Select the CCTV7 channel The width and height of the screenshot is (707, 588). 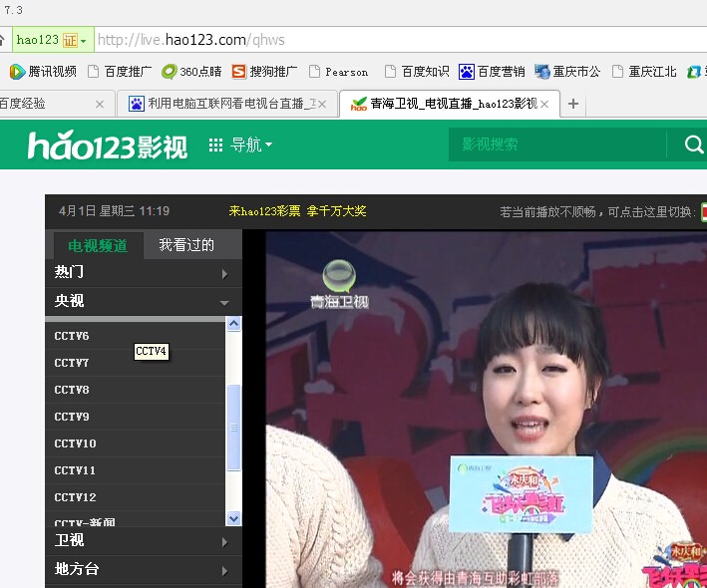point(72,363)
